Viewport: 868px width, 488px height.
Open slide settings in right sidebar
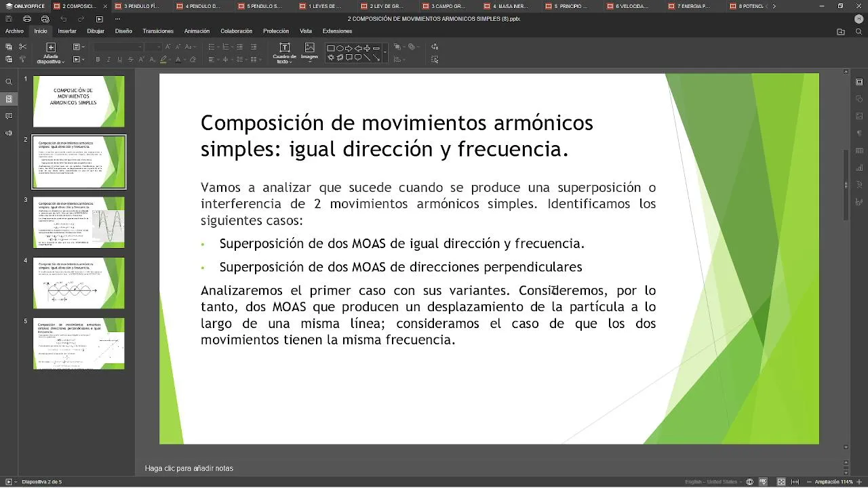pos(859,82)
